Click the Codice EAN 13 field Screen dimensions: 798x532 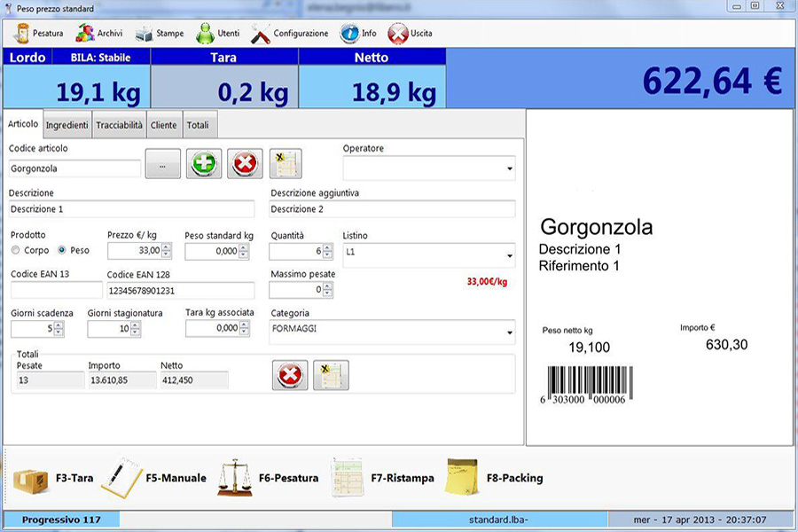[x=56, y=290]
